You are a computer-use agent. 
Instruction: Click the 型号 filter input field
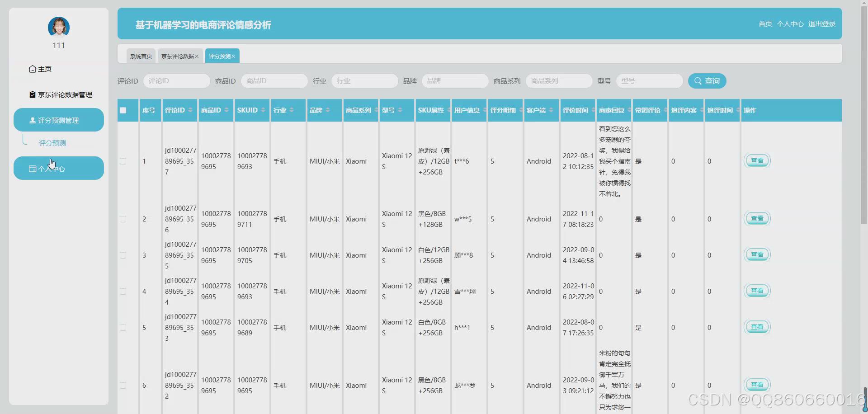coord(650,81)
